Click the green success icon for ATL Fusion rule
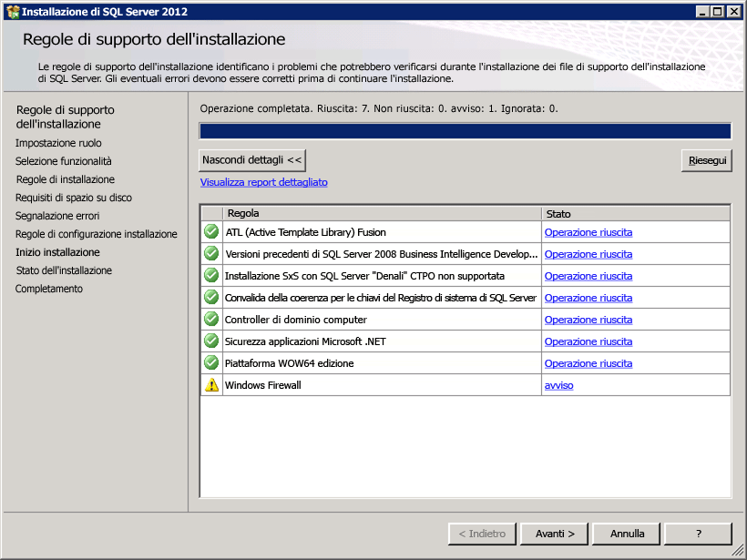This screenshot has width=747, height=560. [211, 232]
